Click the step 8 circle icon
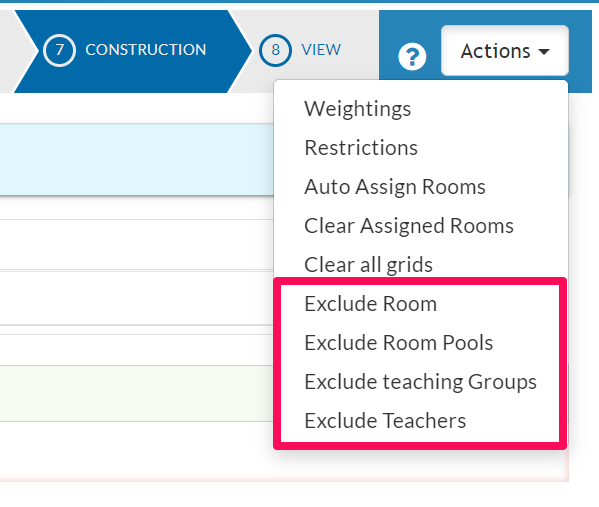Viewport: 599px width, 507px height. [x=275, y=50]
